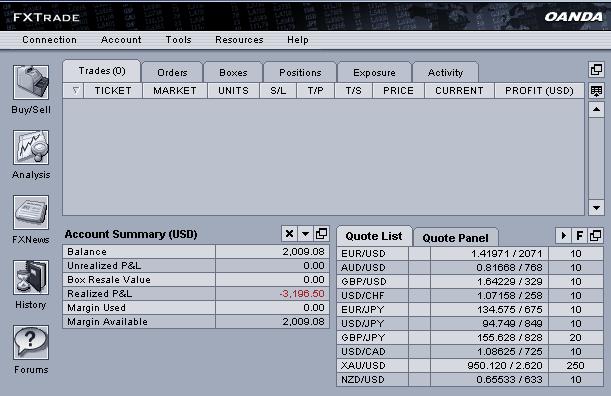The height and width of the screenshot is (396, 611).
Task: Open the History icon
Action: click(31, 278)
